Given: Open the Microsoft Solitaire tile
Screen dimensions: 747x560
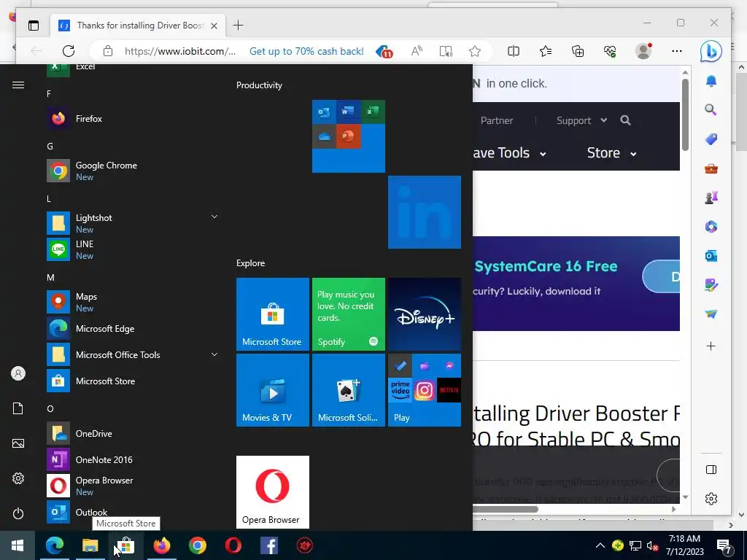Looking at the screenshot, I should 348,390.
